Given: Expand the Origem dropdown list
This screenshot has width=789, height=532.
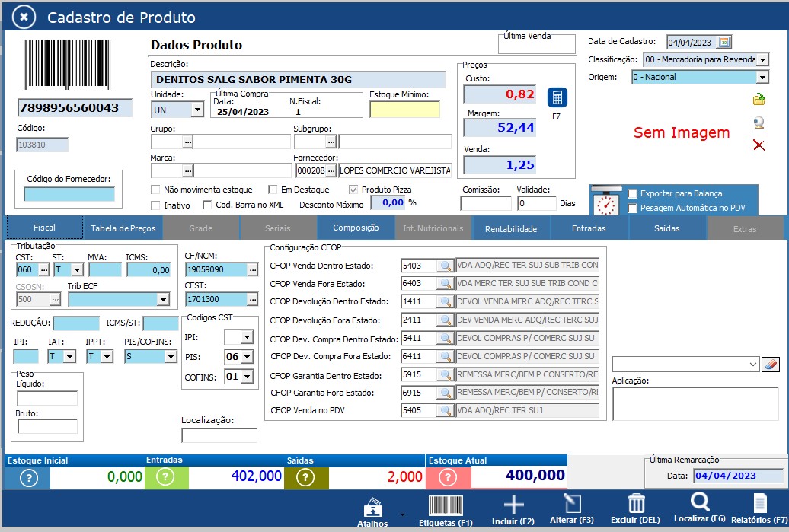Looking at the screenshot, I should pyautogui.click(x=762, y=77).
